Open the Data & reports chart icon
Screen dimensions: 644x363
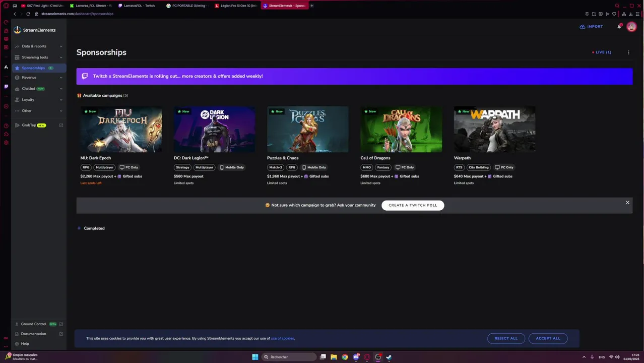click(17, 46)
